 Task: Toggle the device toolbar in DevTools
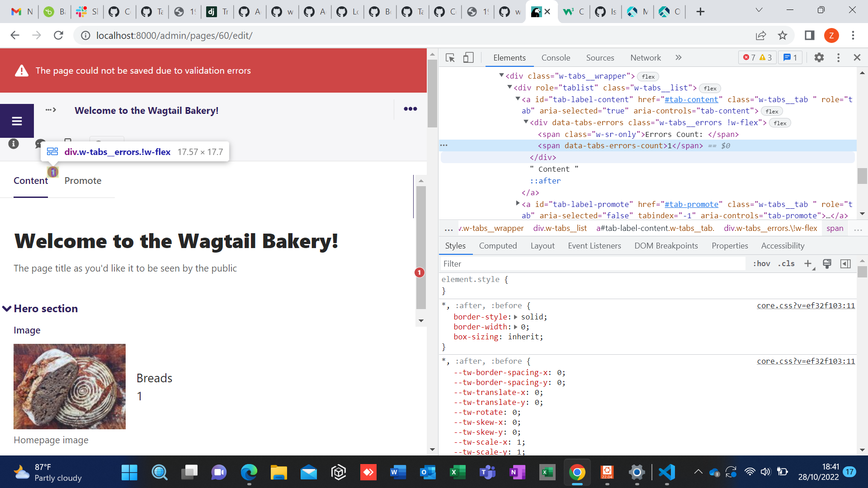tap(468, 57)
